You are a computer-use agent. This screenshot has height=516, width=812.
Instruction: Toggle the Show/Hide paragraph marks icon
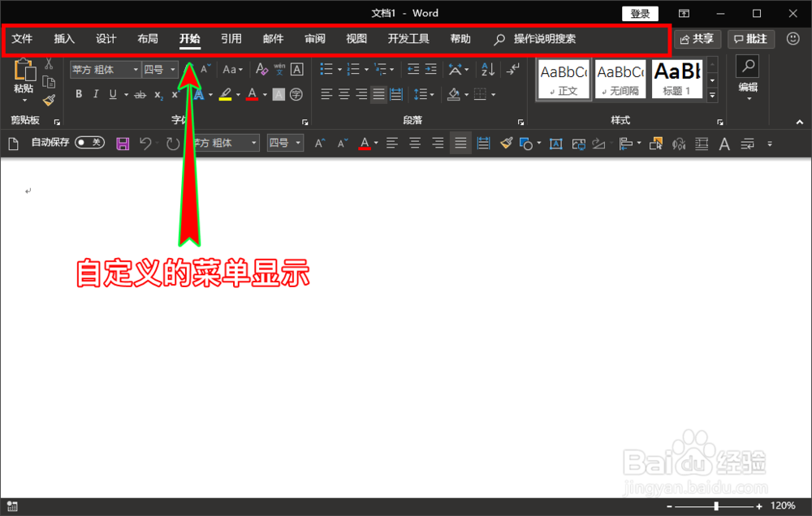point(512,70)
